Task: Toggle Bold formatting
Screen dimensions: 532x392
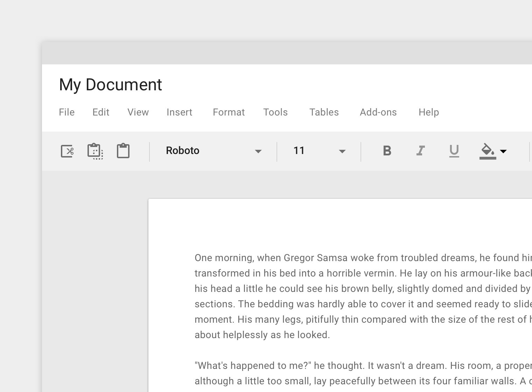Action: [x=387, y=151]
